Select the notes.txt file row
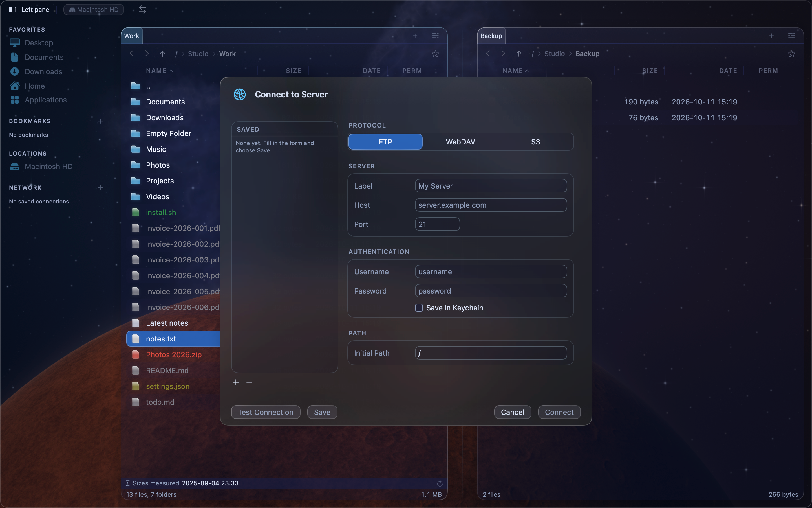 (173, 339)
